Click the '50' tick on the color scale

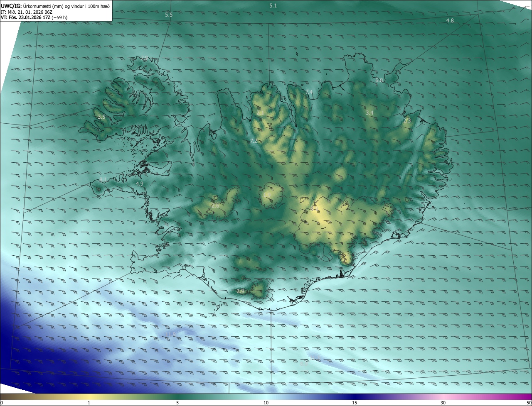[529, 403]
